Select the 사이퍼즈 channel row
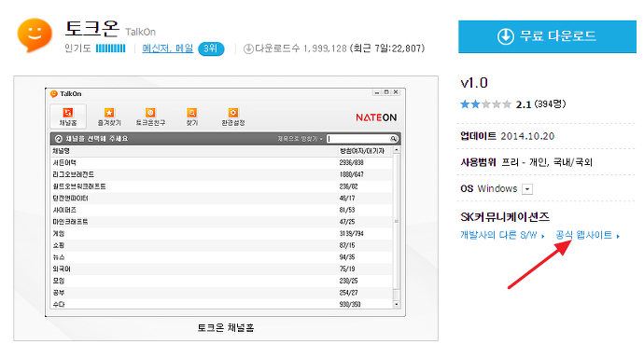 221,210
